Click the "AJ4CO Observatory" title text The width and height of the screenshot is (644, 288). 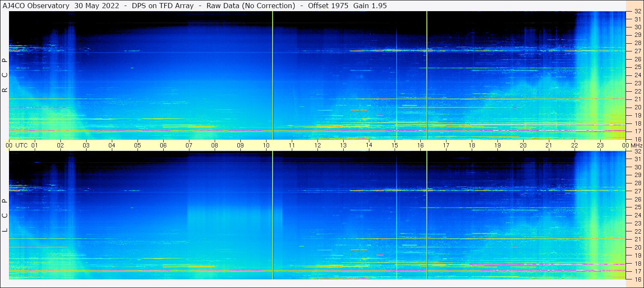click(x=36, y=6)
